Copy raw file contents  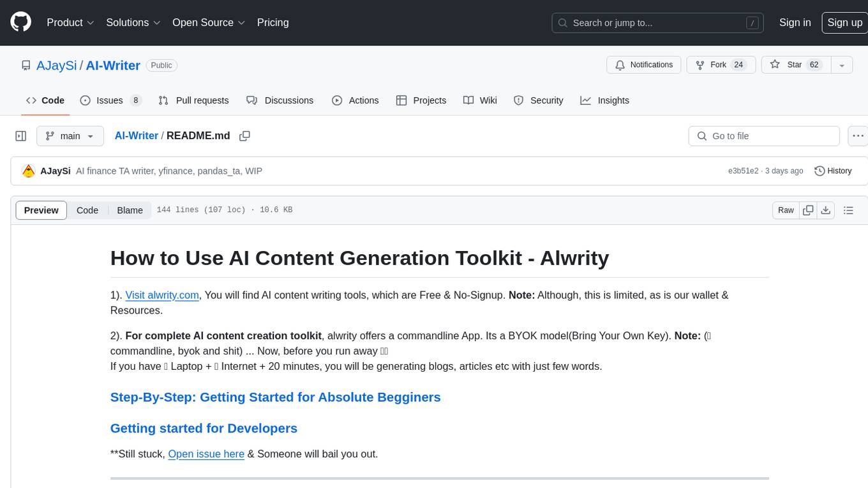click(x=808, y=210)
